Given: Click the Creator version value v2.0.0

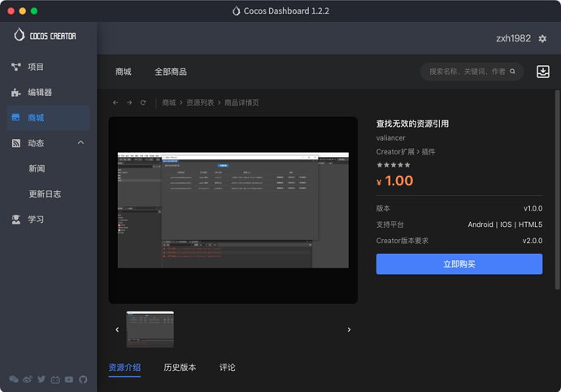Looking at the screenshot, I should pyautogui.click(x=533, y=241).
